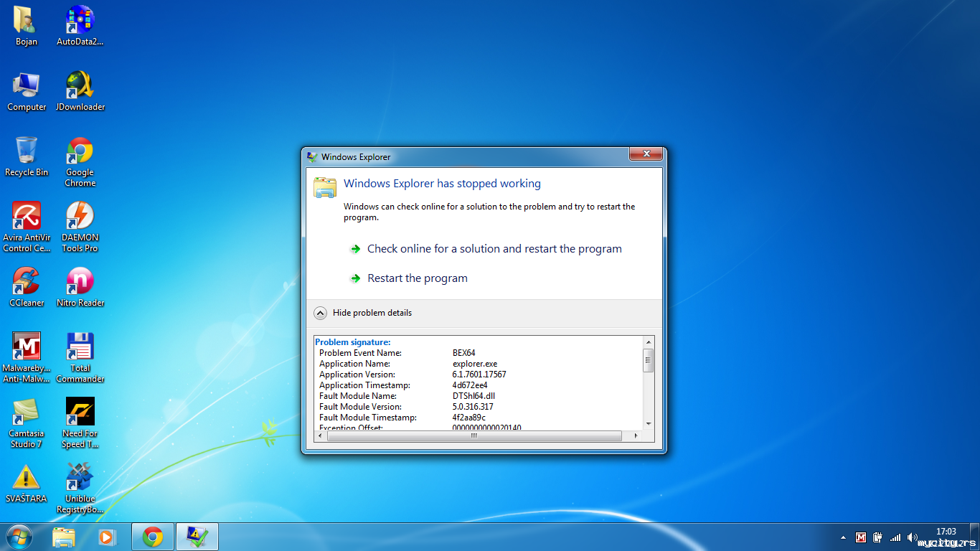Click the details vertical scrollbar thumb
980x551 pixels.
(649, 360)
